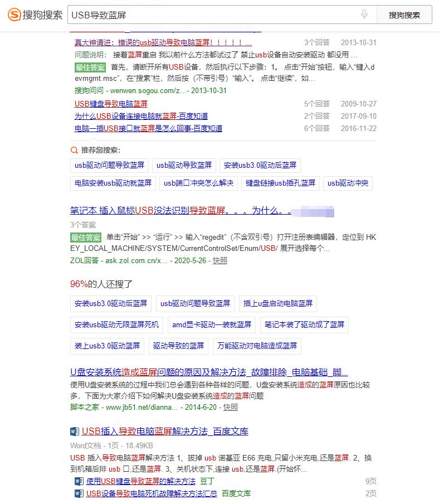Viewport: 439px width, 504px height.
Task: Click the Word icon beside 使用USB键盘导致蓝屏的解决方法
Action: pos(79,481)
